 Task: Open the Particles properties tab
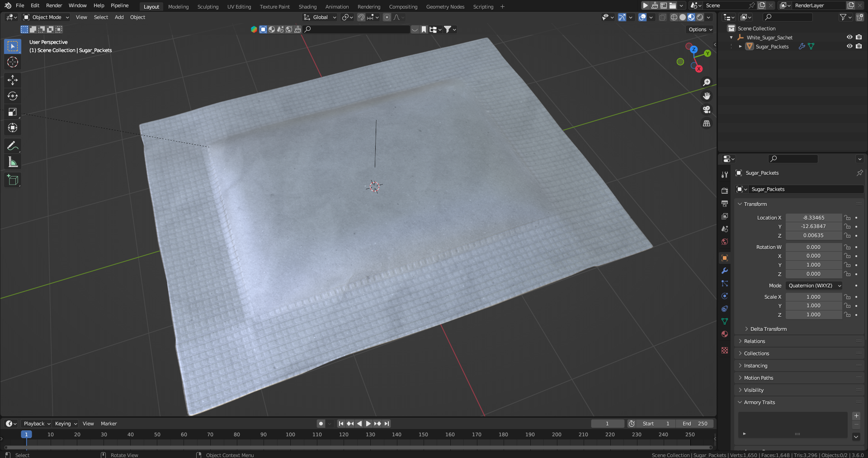[x=725, y=283]
